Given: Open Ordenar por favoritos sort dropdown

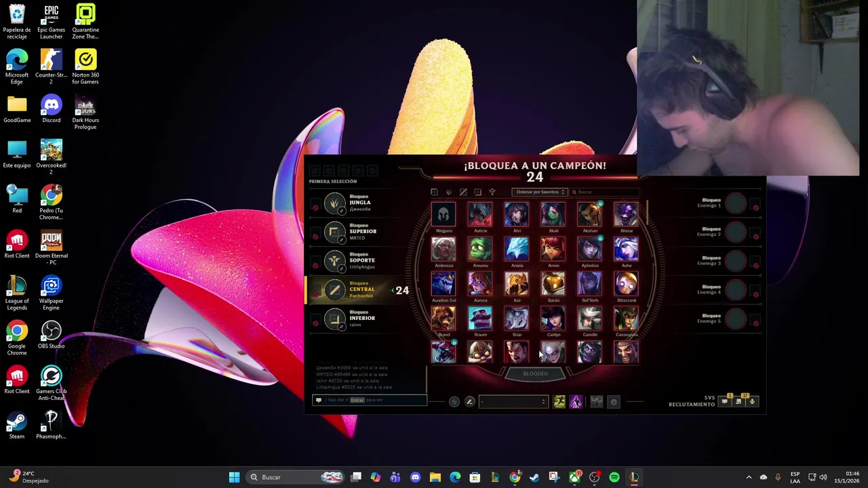Looking at the screenshot, I should point(539,192).
